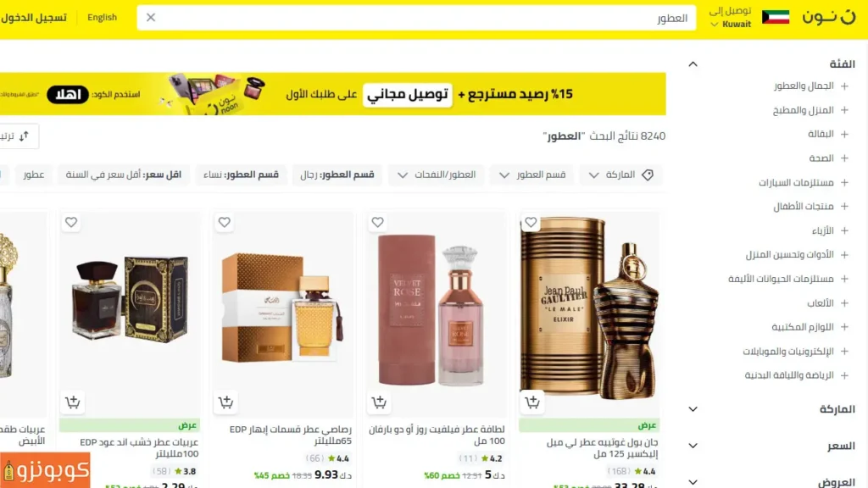Add Rasasi Qasamat perfume to cart
The width and height of the screenshot is (868, 488).
point(225,402)
